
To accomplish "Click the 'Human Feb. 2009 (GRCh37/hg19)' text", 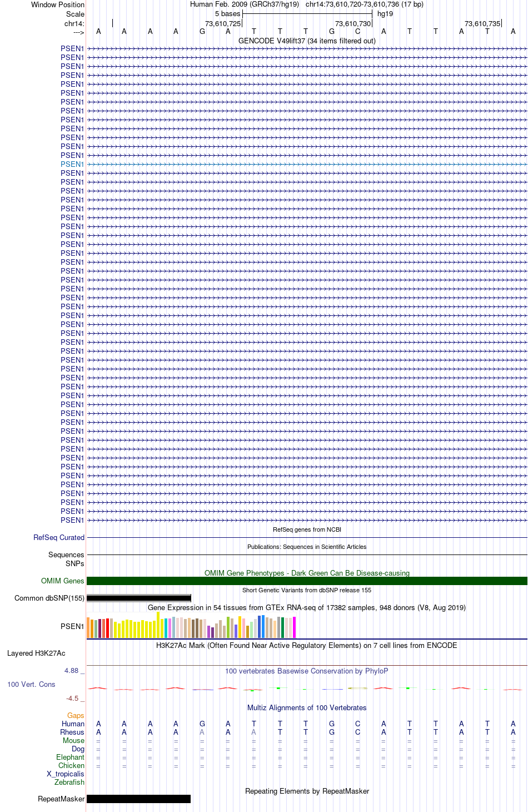I will 245,4.
